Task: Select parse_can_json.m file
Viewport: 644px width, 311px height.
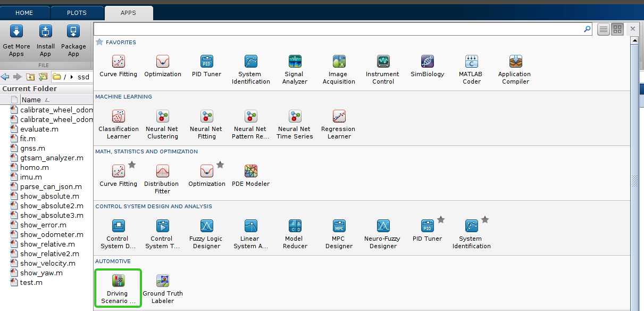Action: (51, 186)
